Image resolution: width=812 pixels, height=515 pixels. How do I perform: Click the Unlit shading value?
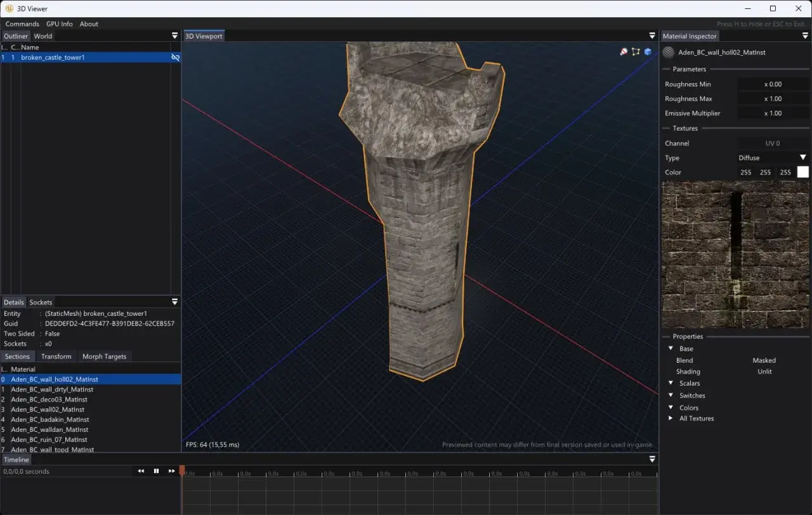pyautogui.click(x=764, y=372)
